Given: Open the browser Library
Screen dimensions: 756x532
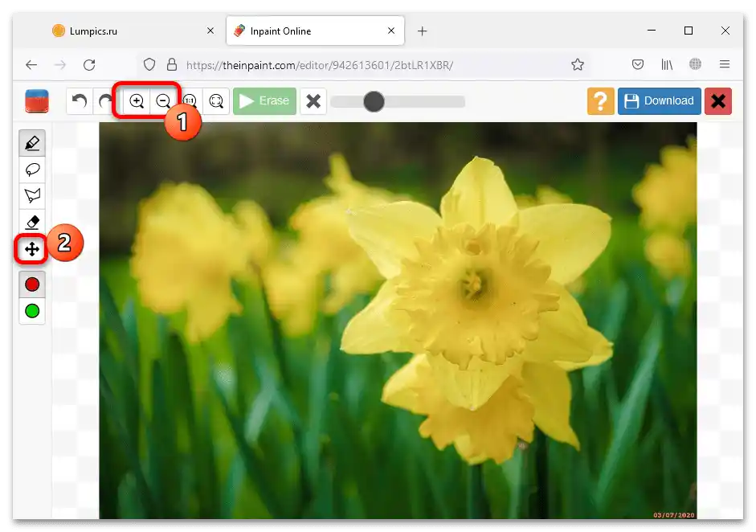Looking at the screenshot, I should [x=667, y=64].
